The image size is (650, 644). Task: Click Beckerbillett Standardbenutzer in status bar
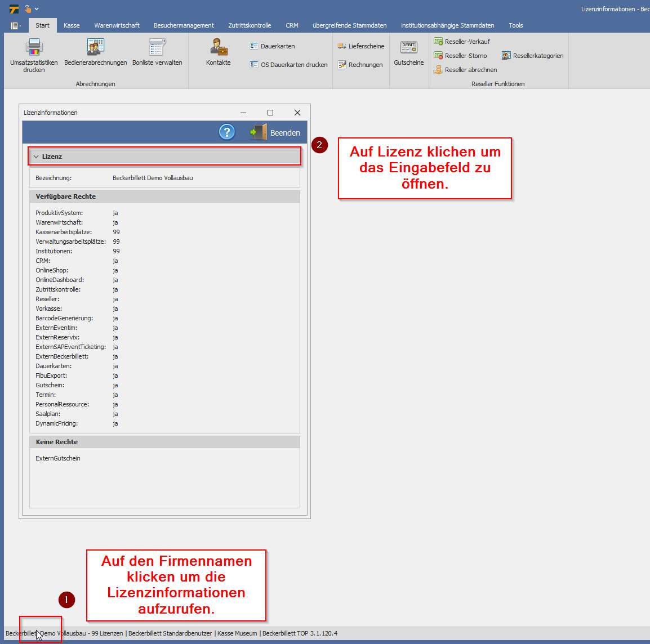tap(170, 633)
